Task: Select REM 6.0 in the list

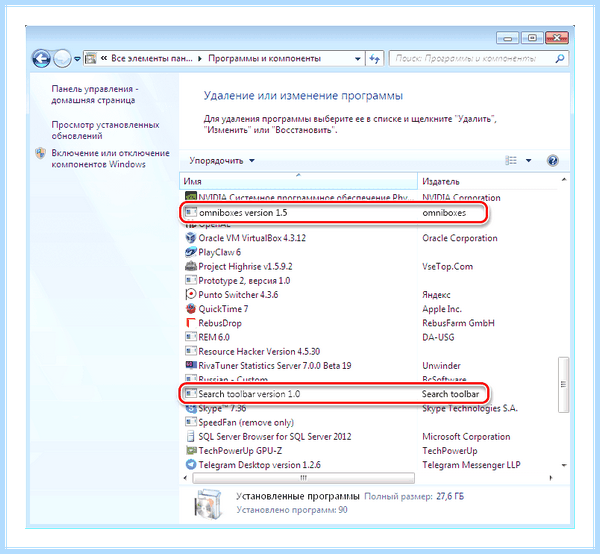Action: coord(214,337)
